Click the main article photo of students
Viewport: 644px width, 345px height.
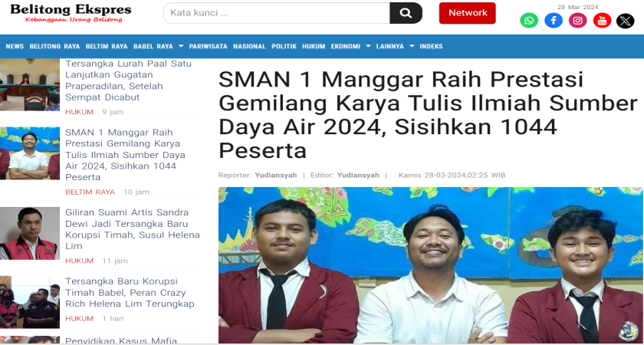pos(431,265)
